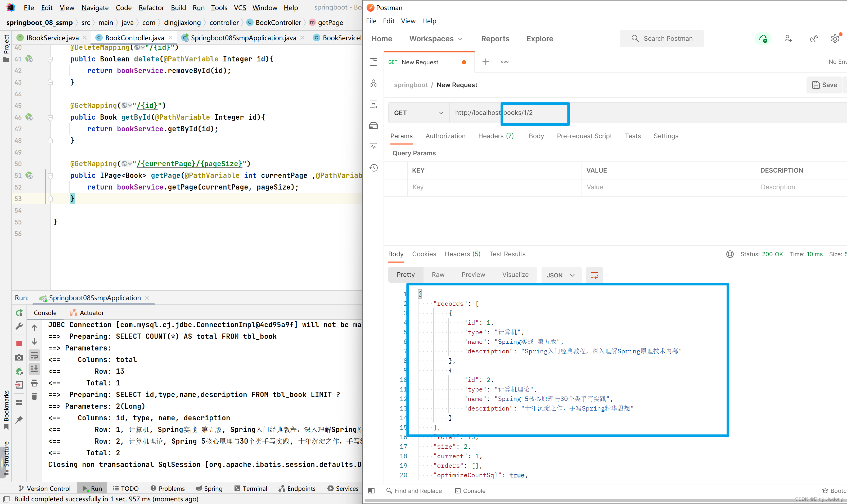Click the camera dump threads icon
The height and width of the screenshot is (504, 847).
19,357
